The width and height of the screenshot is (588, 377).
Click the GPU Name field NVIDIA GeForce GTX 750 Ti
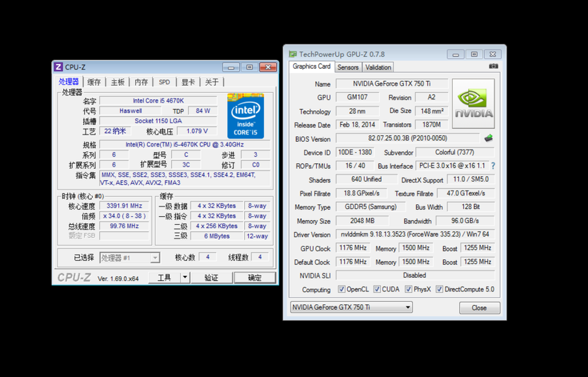392,84
